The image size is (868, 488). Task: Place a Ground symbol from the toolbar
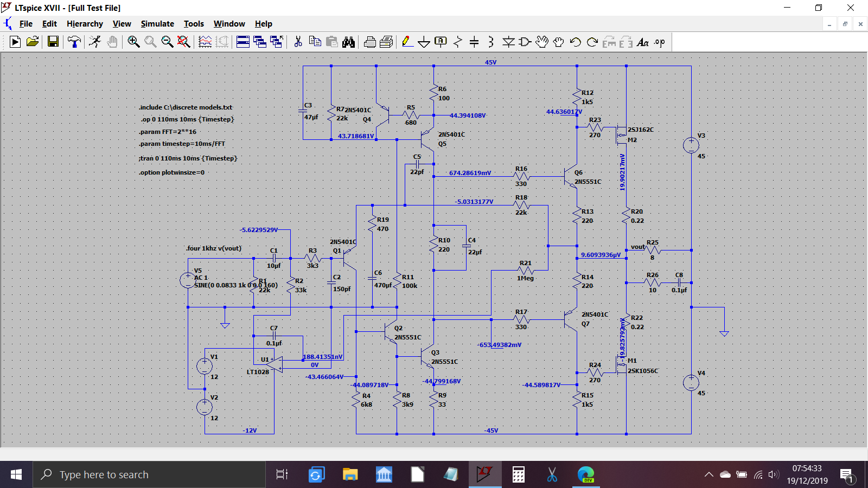(424, 42)
